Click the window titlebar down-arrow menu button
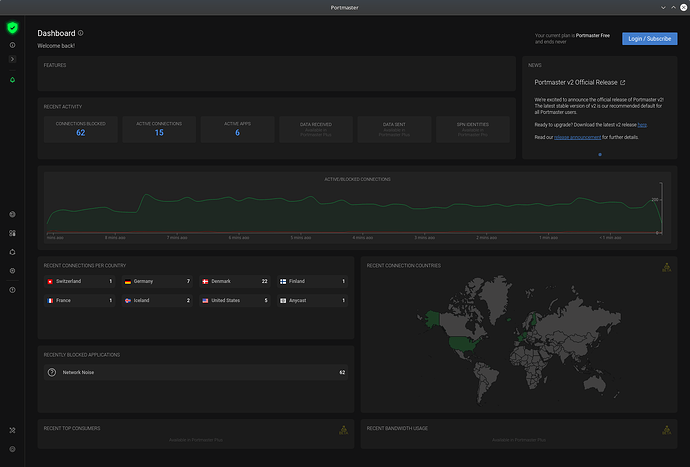690x467 pixels. [x=663, y=7]
